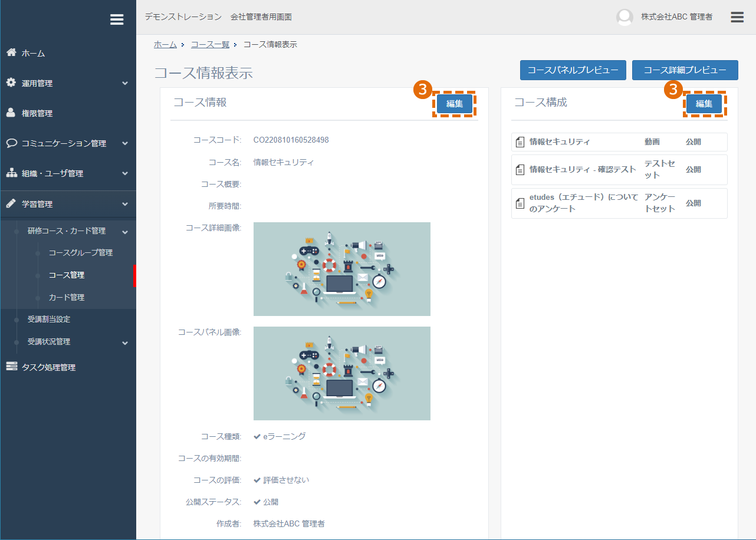Click the org chart icon for 組織・ユーザ管理
The height and width of the screenshot is (540, 756).
(x=11, y=173)
